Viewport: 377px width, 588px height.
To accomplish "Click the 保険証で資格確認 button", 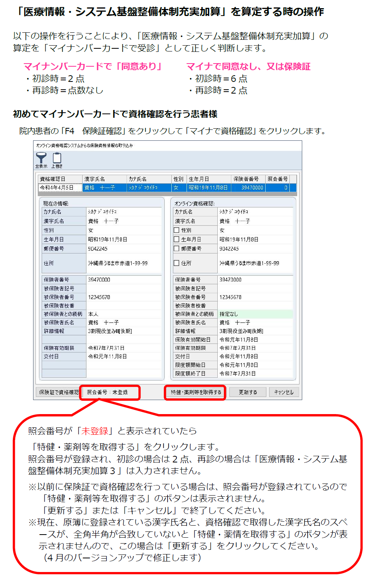I will click(x=59, y=392).
